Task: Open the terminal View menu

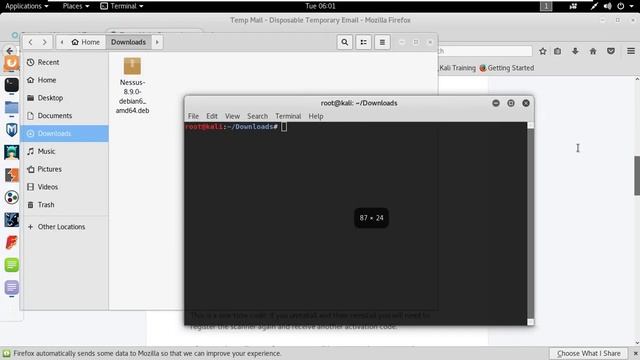Action: 232,116
